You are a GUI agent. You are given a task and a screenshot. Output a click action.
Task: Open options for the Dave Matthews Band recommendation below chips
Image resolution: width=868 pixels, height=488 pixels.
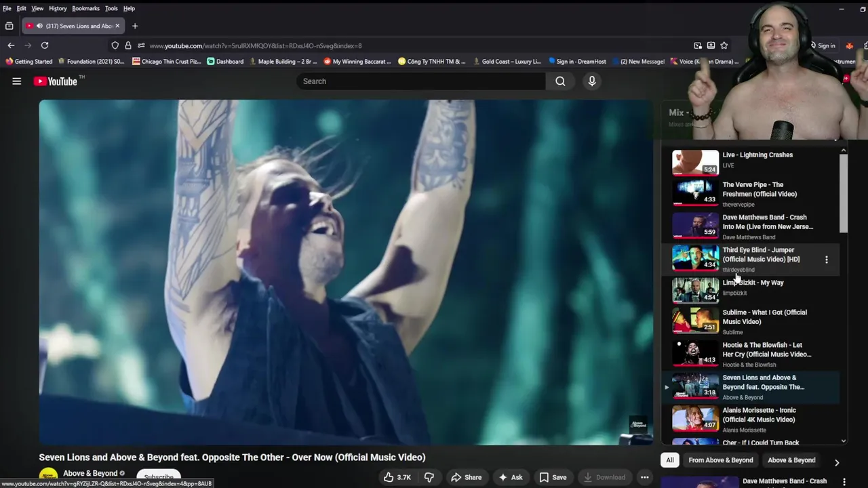pos(844,482)
